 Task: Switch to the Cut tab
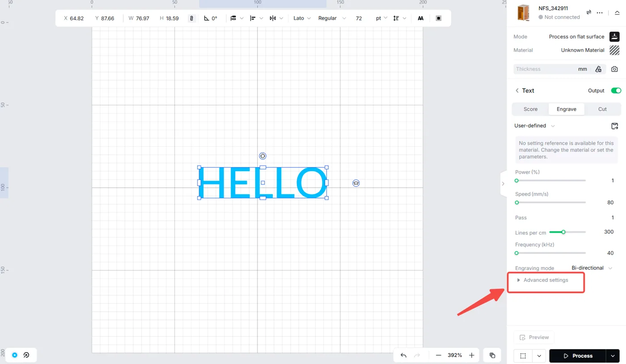[602, 109]
